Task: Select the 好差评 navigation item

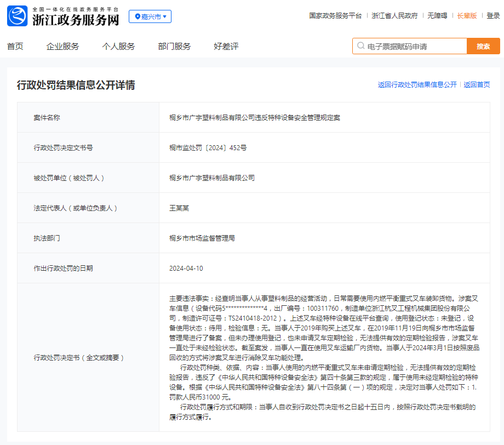Action: (226, 47)
